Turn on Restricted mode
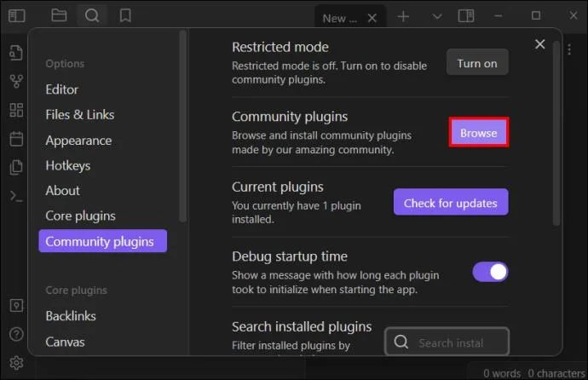Image resolution: width=588 pixels, height=380 pixels. pos(477,62)
